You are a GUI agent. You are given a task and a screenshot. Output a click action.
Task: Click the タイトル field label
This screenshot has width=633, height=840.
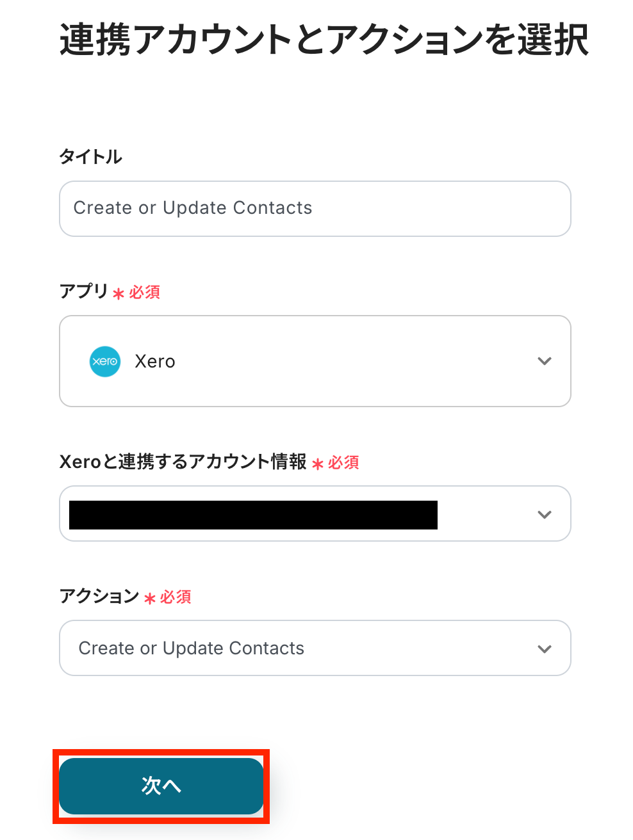tap(90, 157)
